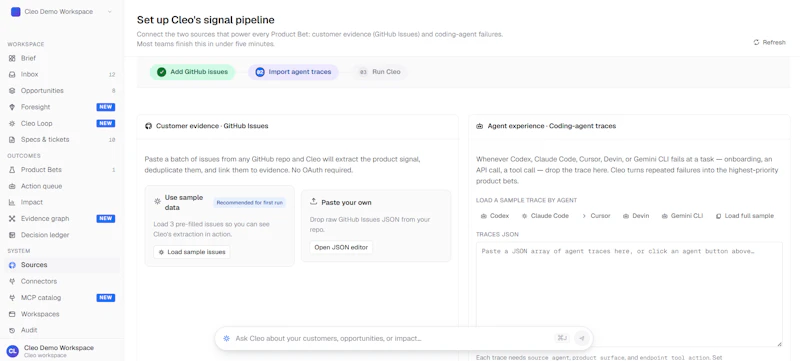800x361 pixels.
Task: Open Workspaces page
Action: [61, 314]
